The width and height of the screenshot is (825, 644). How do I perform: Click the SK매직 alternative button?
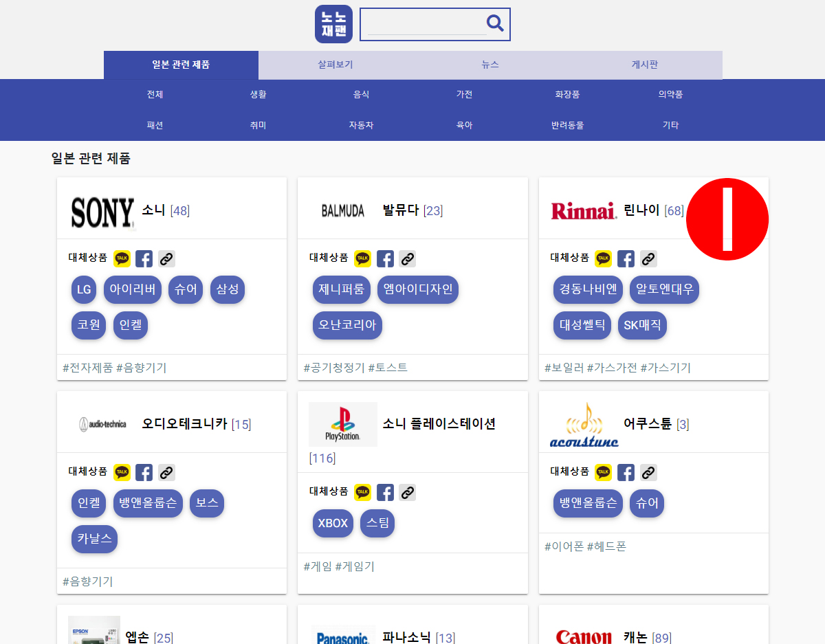642,325
